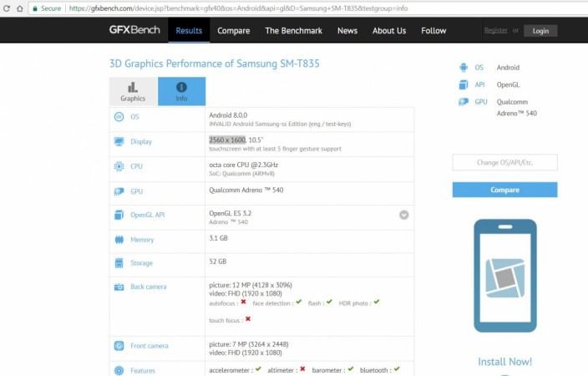Click the altimeter red cross
This screenshot has height=376, width=588.
pos(302,368)
